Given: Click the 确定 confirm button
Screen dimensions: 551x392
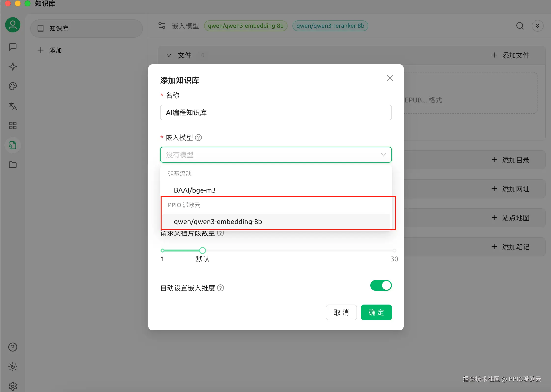Looking at the screenshot, I should tap(376, 312).
